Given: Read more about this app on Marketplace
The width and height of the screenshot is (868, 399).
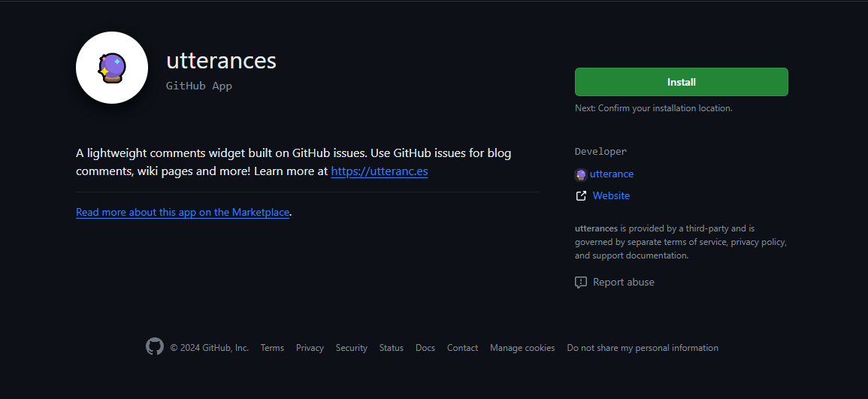Looking at the screenshot, I should (x=183, y=212).
